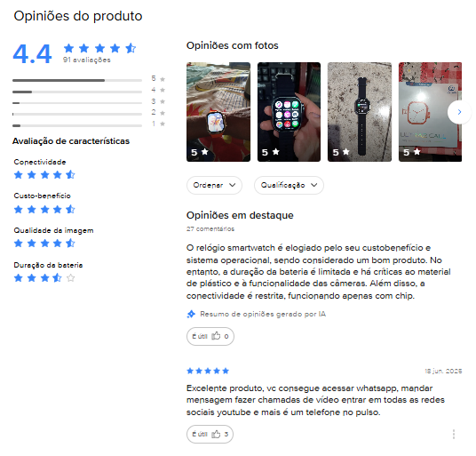The height and width of the screenshot is (456, 476).
Task: Open the Ordenar dropdown
Action: (x=214, y=185)
